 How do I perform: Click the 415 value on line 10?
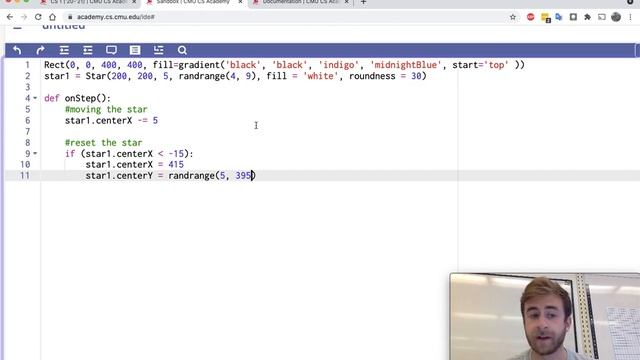pos(176,165)
